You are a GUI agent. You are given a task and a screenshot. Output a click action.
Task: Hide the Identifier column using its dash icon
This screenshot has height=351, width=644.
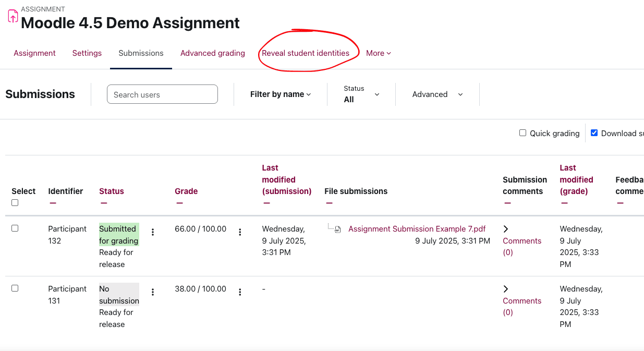click(53, 203)
